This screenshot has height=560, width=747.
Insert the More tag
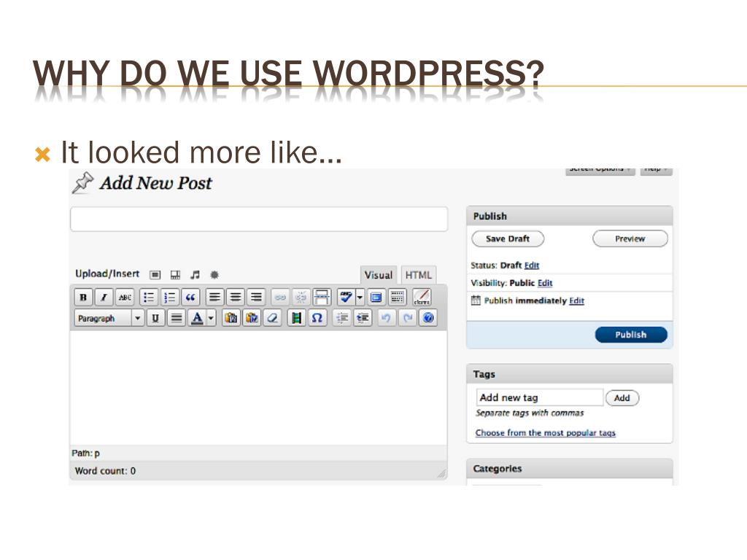pos(322,297)
